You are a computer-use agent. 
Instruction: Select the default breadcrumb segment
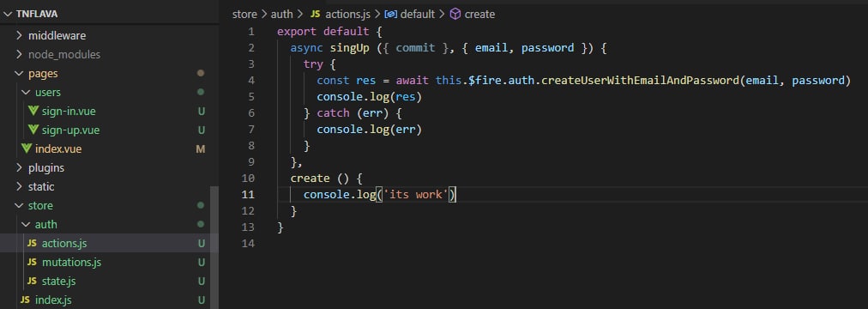tap(418, 15)
